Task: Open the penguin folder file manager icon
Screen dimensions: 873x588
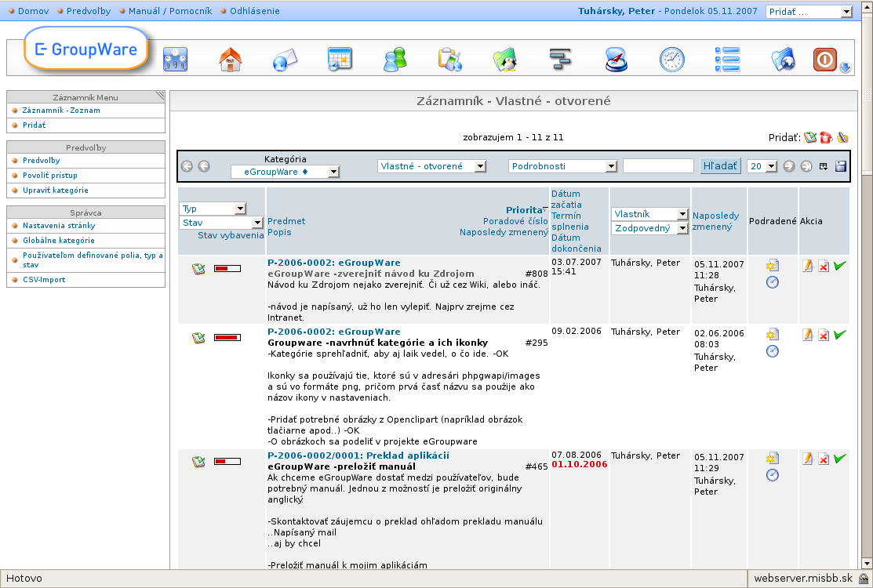Action: point(506,60)
